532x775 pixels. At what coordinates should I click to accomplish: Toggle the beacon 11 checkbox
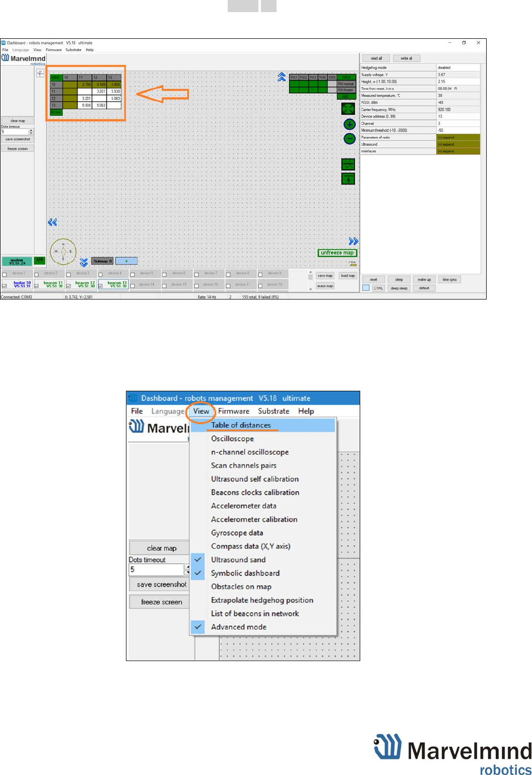point(36,286)
